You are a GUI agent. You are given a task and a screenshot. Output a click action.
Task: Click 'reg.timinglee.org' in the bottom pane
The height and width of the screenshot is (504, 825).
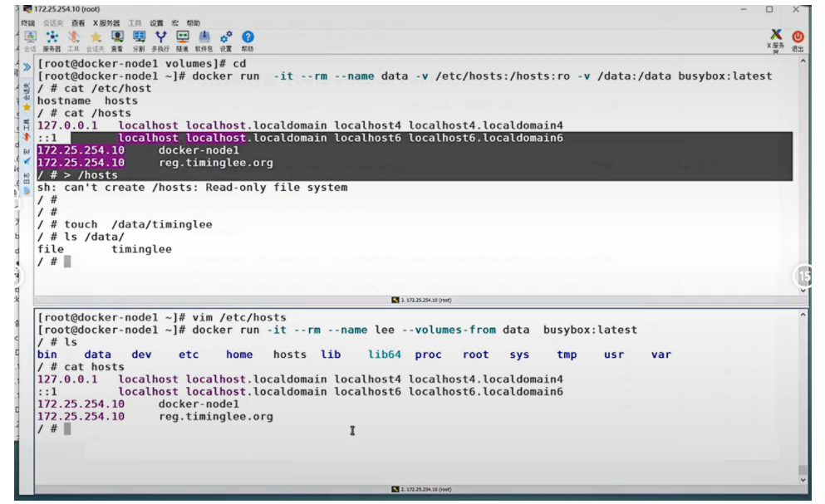point(216,417)
